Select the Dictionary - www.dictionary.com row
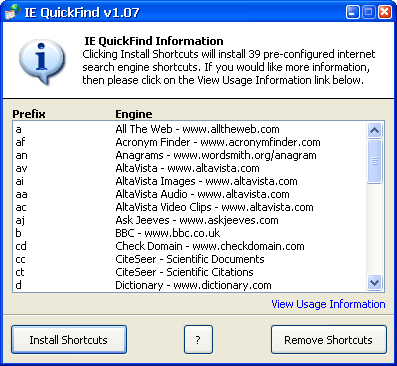Image resolution: width=397 pixels, height=366 pixels. pyautogui.click(x=189, y=285)
